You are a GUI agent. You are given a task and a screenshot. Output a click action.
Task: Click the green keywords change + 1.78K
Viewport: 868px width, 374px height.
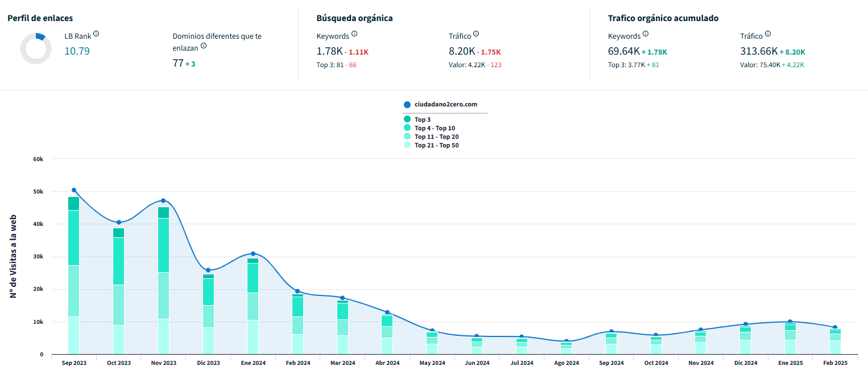(x=654, y=52)
